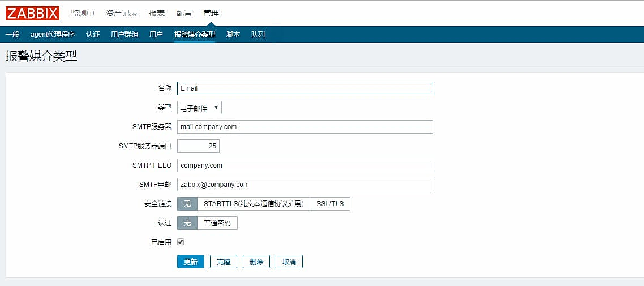
Task: Select SSL/TLS connection security
Action: point(330,204)
